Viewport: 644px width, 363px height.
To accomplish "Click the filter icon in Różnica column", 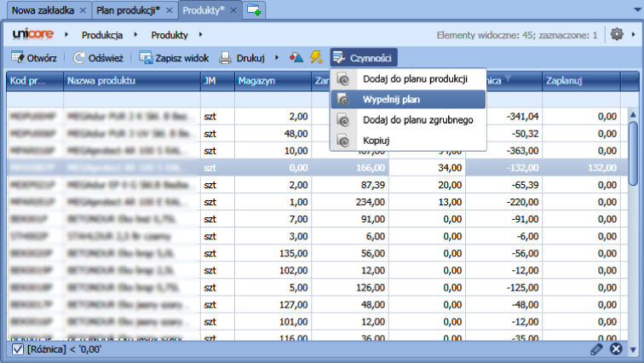I will [508, 79].
